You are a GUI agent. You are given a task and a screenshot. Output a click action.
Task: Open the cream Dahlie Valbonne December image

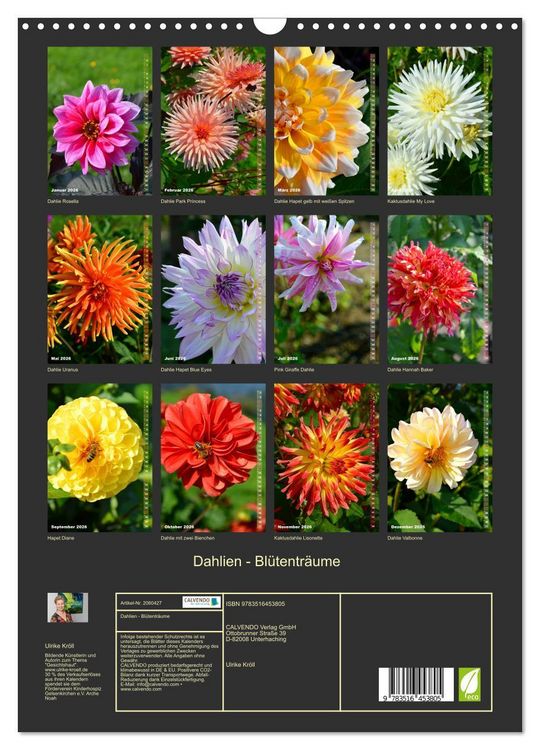coord(440,457)
